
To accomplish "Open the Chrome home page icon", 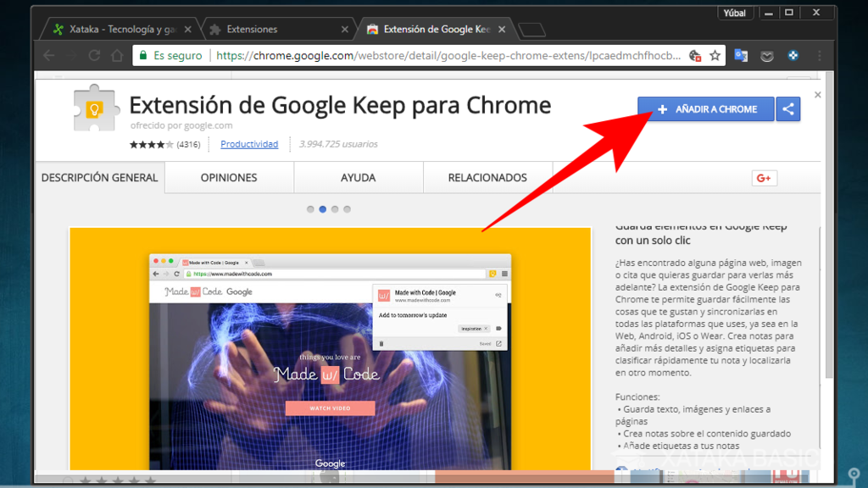I will coord(117,55).
